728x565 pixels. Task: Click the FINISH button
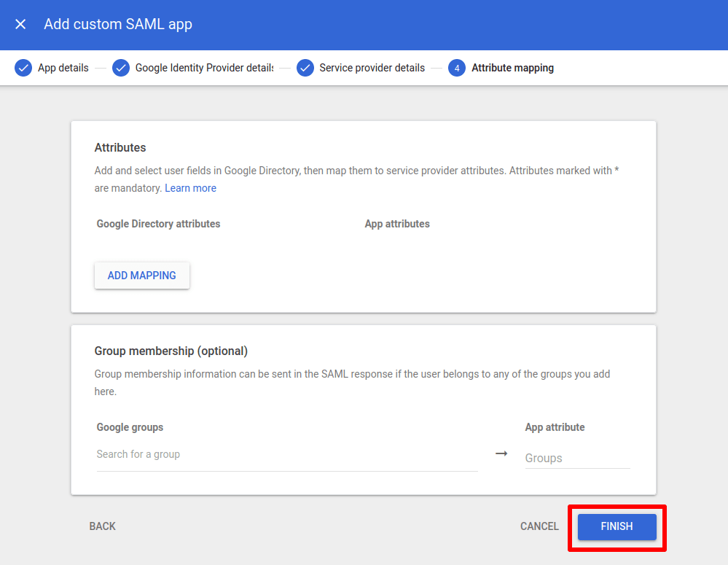click(617, 526)
